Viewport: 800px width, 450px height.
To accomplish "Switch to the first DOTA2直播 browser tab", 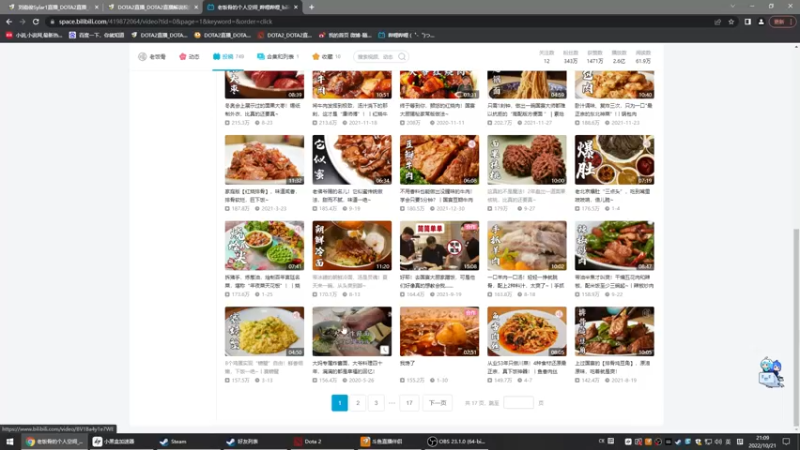I will click(x=52, y=7).
